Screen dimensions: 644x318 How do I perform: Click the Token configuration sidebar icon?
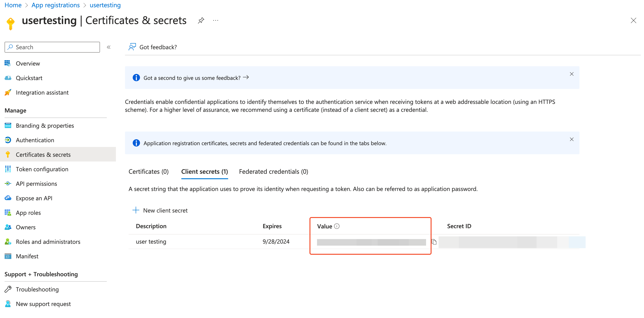click(x=8, y=169)
